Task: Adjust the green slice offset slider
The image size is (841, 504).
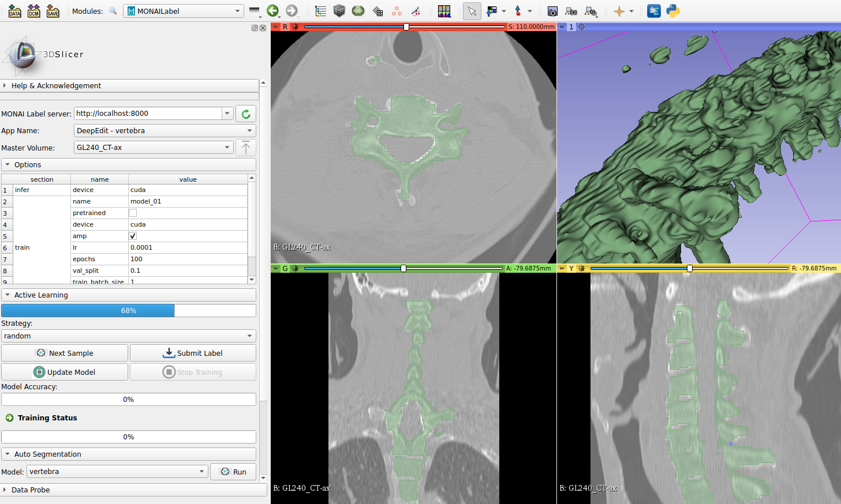Action: pos(403,268)
